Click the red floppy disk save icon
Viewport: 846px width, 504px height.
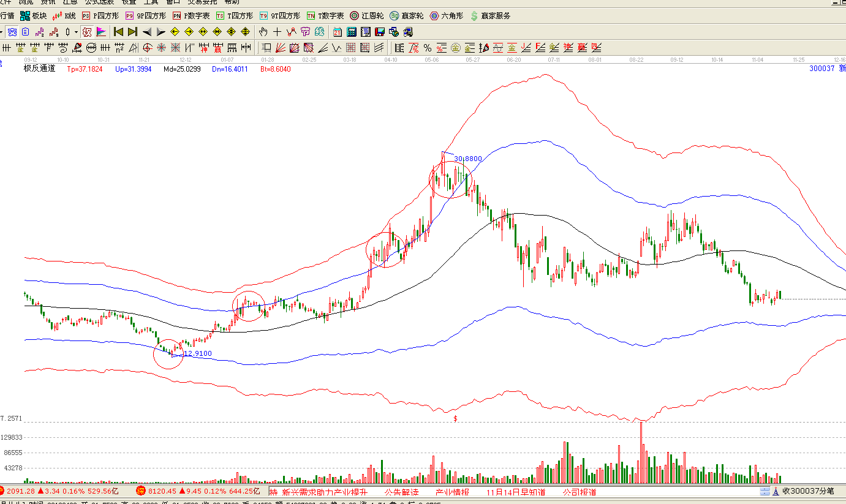point(380,32)
